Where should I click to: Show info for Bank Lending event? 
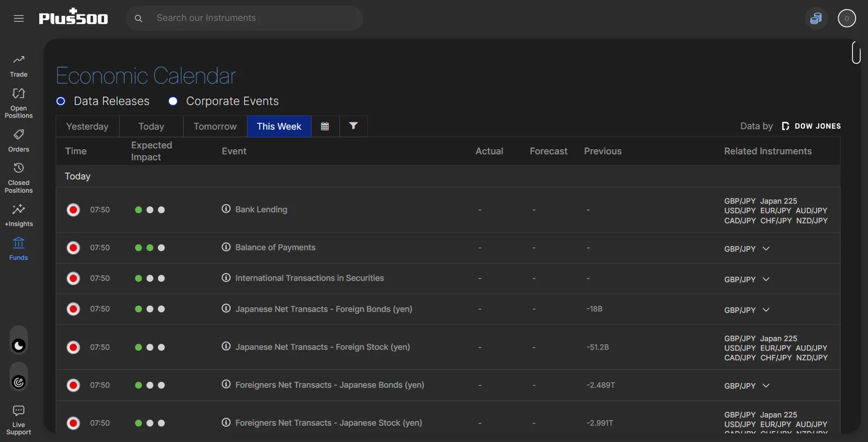pos(226,209)
